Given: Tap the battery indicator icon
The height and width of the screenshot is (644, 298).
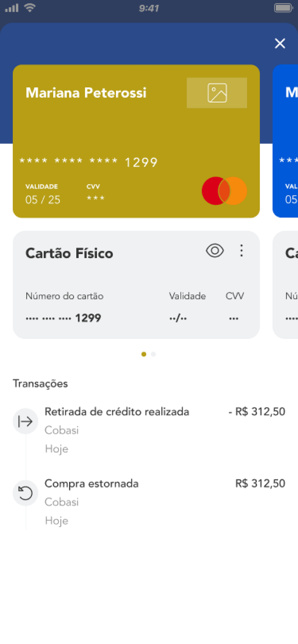Looking at the screenshot, I should 282,7.
